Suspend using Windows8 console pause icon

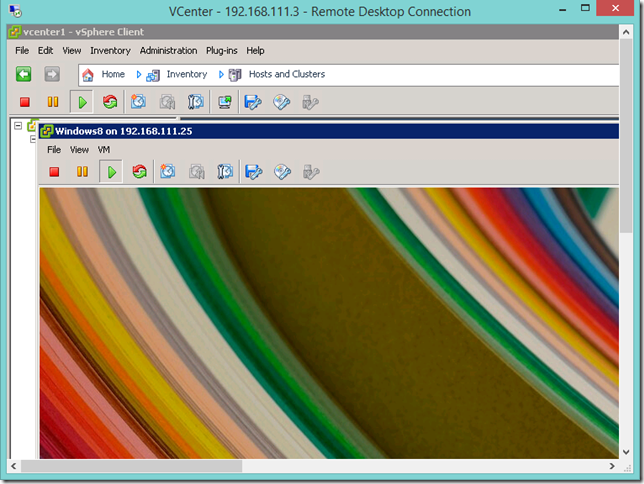pos(83,171)
